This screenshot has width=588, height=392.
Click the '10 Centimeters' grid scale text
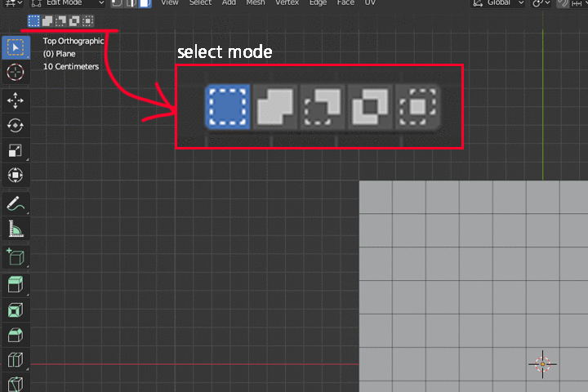click(71, 66)
